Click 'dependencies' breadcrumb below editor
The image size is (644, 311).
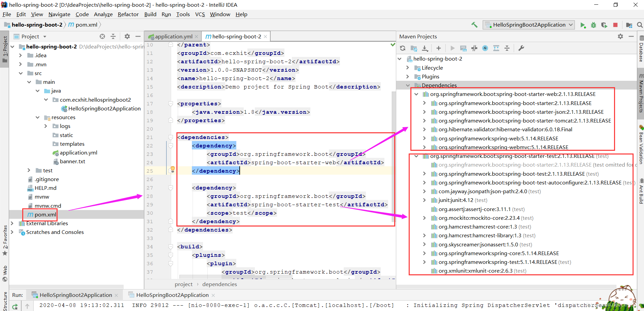(219, 284)
